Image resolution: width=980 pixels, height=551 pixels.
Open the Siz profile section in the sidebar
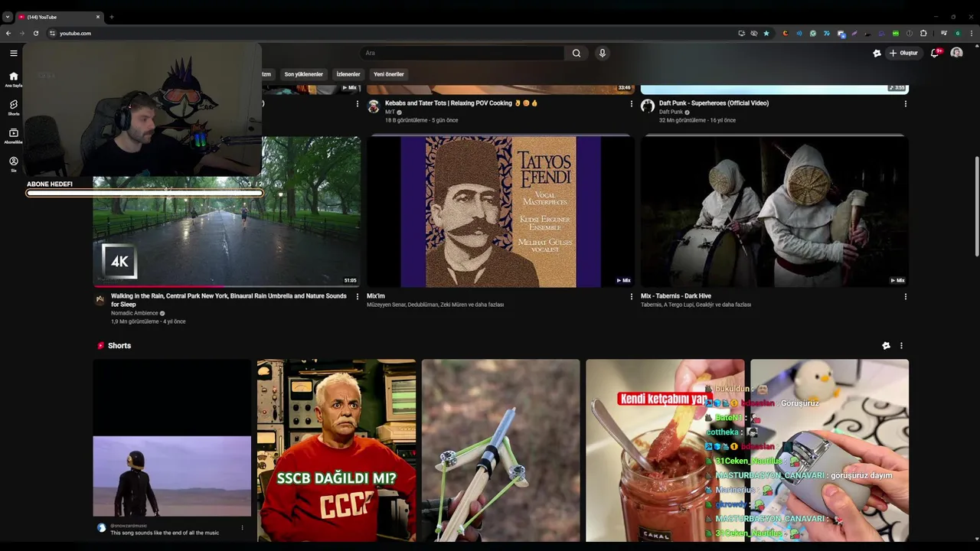click(13, 164)
